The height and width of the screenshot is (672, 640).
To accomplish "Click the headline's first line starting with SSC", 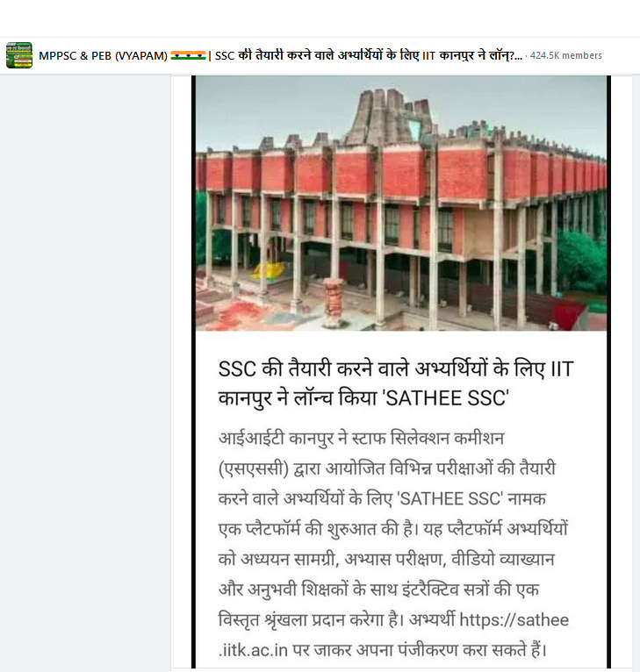I will (x=395, y=369).
